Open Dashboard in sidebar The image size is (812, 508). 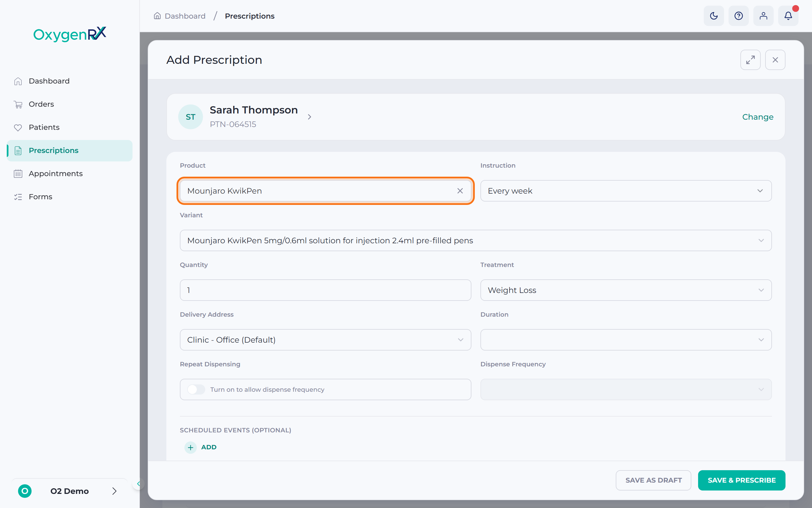[69, 81]
